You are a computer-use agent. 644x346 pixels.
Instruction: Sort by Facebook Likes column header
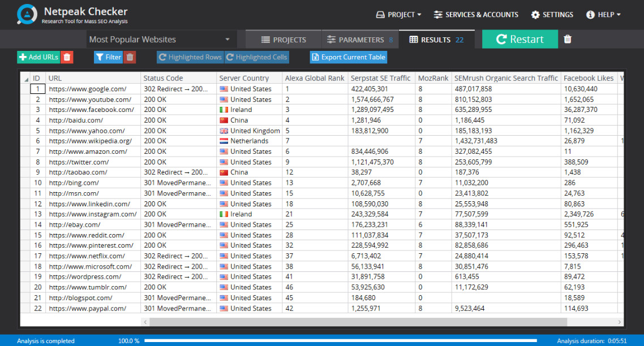coord(589,78)
